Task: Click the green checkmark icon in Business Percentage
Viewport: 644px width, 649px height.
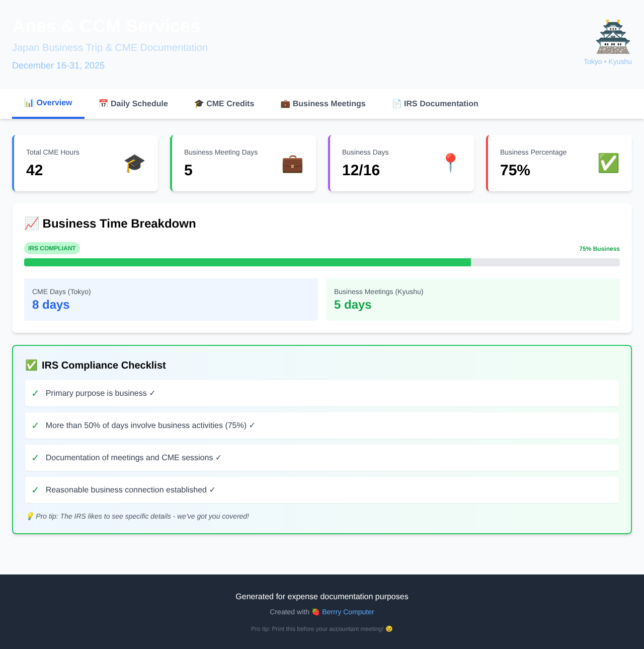Action: pyautogui.click(x=608, y=163)
